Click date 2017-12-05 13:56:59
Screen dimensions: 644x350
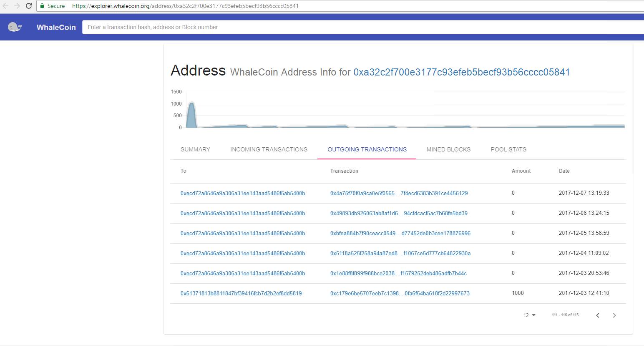click(x=584, y=233)
